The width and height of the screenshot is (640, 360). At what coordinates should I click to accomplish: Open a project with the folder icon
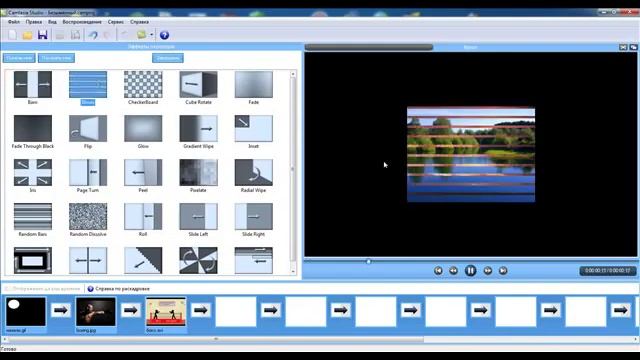click(27, 35)
